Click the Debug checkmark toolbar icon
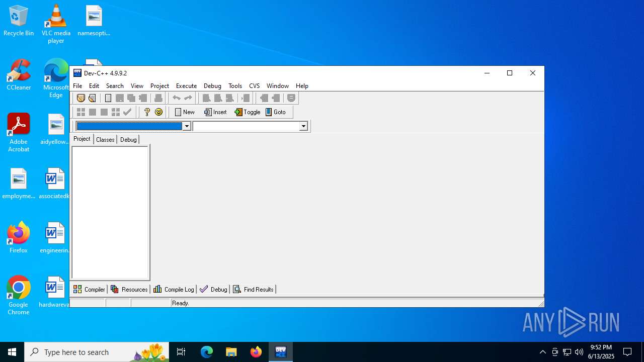 point(127,112)
